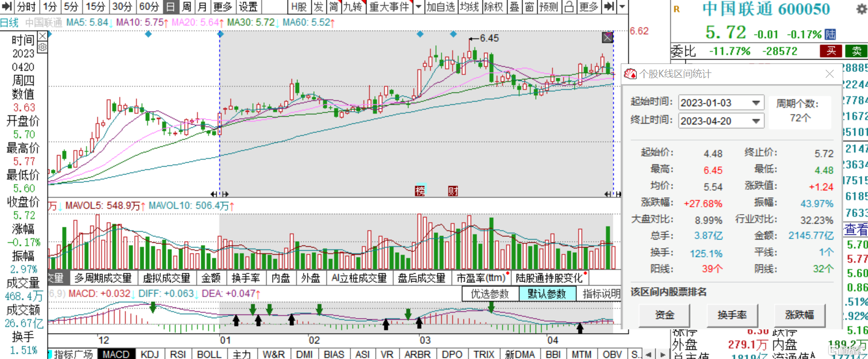This screenshot has width=868, height=359.
Task: Select the 陆股通持股变化 tab
Action: (549, 278)
